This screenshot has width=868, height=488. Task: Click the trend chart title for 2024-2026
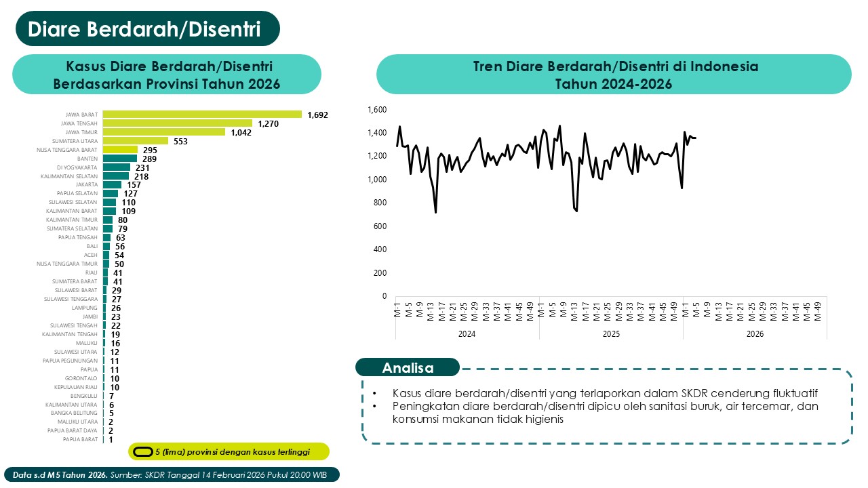coord(613,75)
